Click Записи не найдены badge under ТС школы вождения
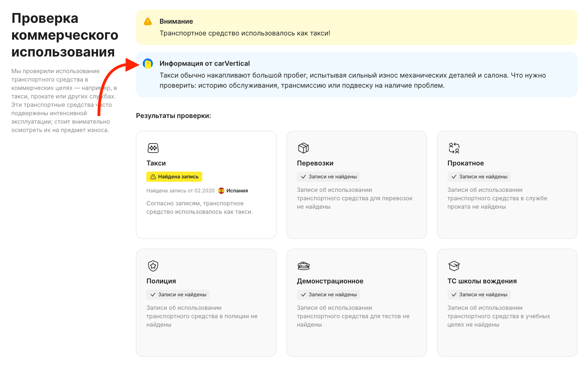 click(x=479, y=295)
